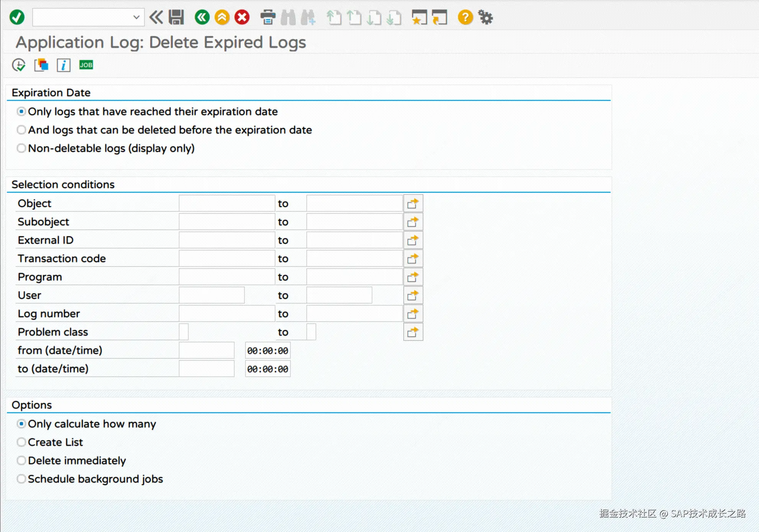Click the green Back arrow icon
This screenshot has height=532, width=759.
202,17
